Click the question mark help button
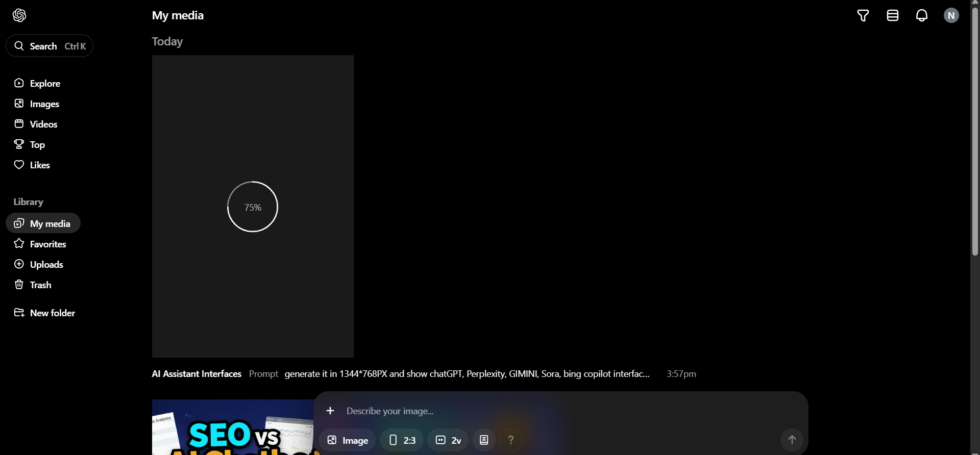The image size is (980, 455). [x=510, y=440]
